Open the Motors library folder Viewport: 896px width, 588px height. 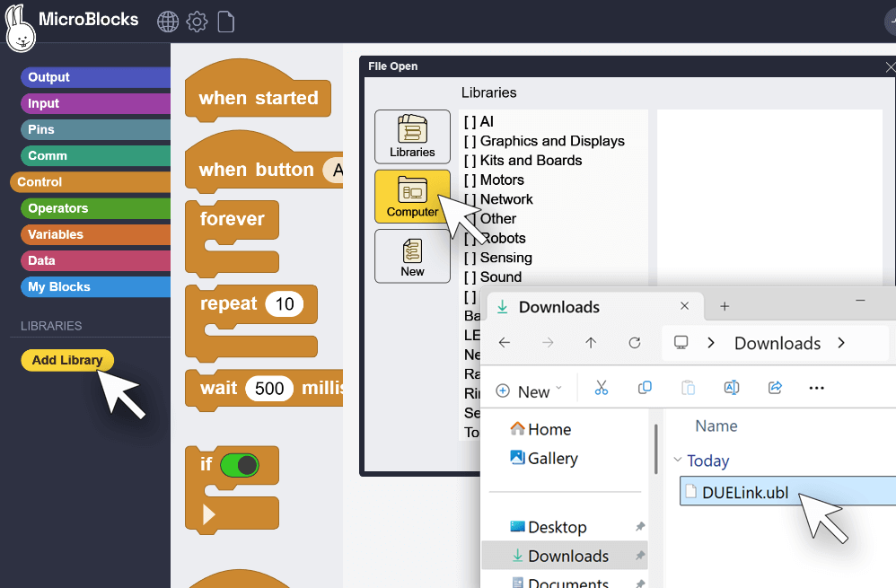(494, 180)
